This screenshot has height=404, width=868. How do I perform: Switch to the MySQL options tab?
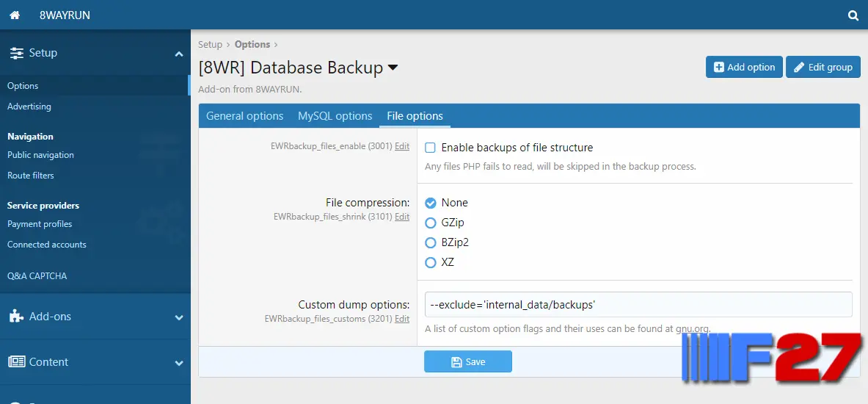[x=335, y=116]
